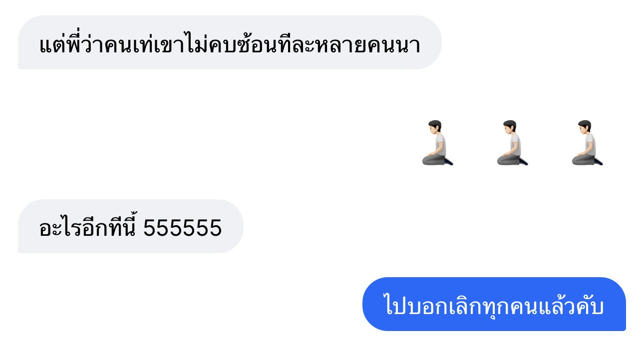
Task: Select the blue sent message bubble
Action: [x=494, y=304]
